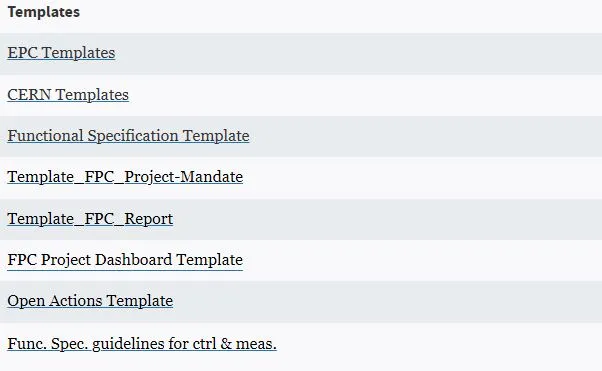602x371 pixels.
Task: Open FPC Project Dashboard Template
Action: pos(125,260)
